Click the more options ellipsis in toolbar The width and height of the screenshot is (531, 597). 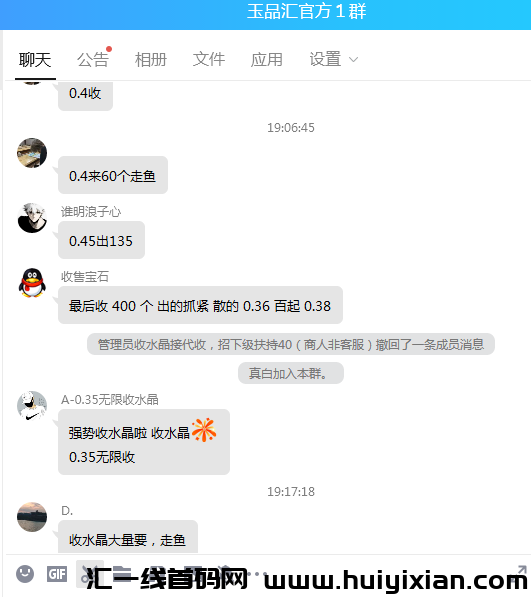(x=257, y=574)
